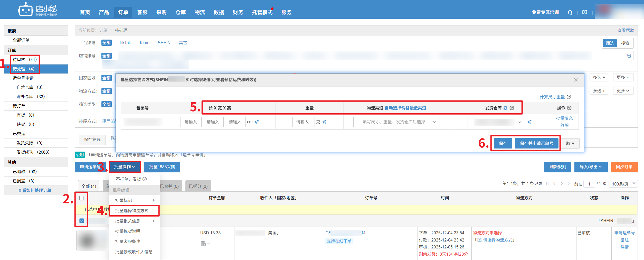644x260 pixels.
Task: Open the help book icon in header
Action: click(585, 12)
